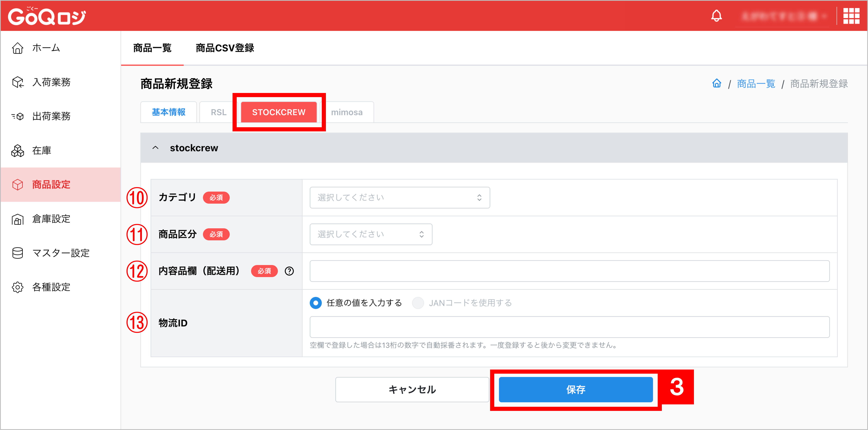Select 任意の値を入力する radio option

pyautogui.click(x=315, y=303)
